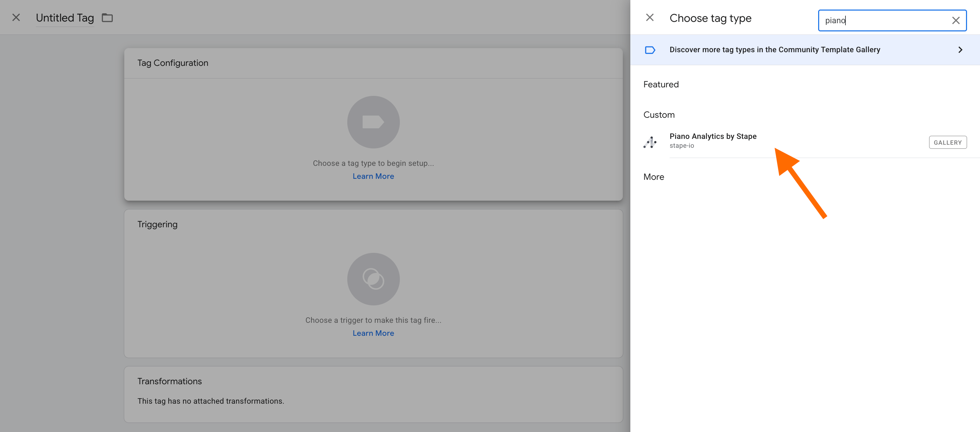Click the tag type placeholder circle icon
The height and width of the screenshot is (432, 980).
(373, 122)
